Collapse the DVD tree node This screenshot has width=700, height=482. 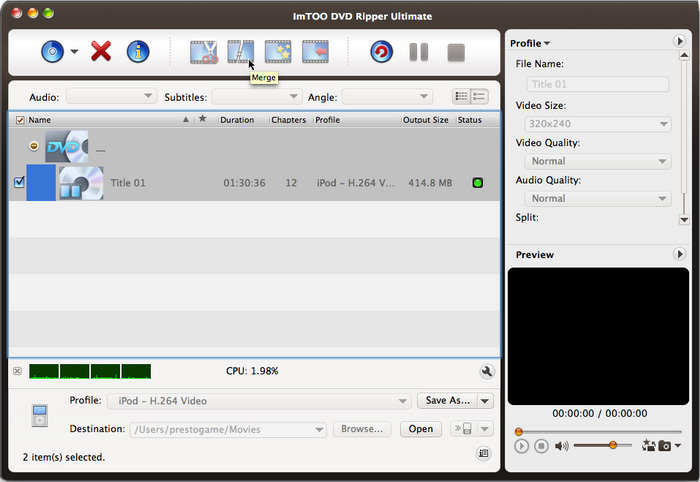click(33, 146)
